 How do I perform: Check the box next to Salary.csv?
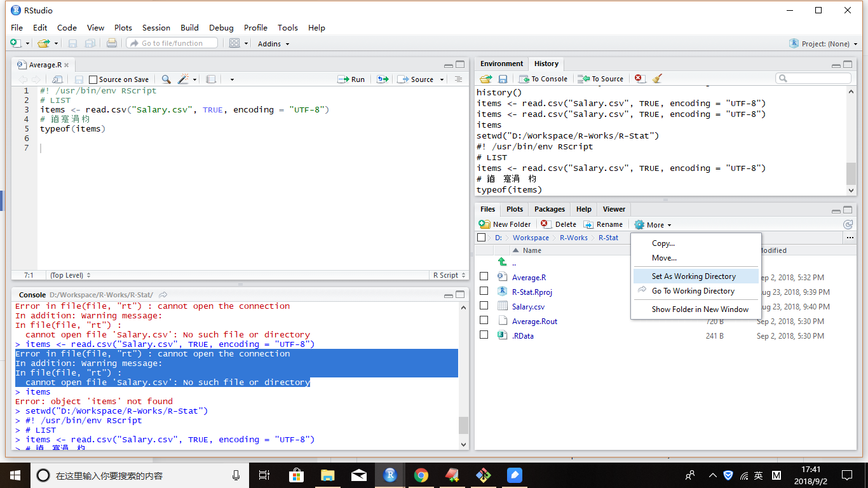point(484,306)
